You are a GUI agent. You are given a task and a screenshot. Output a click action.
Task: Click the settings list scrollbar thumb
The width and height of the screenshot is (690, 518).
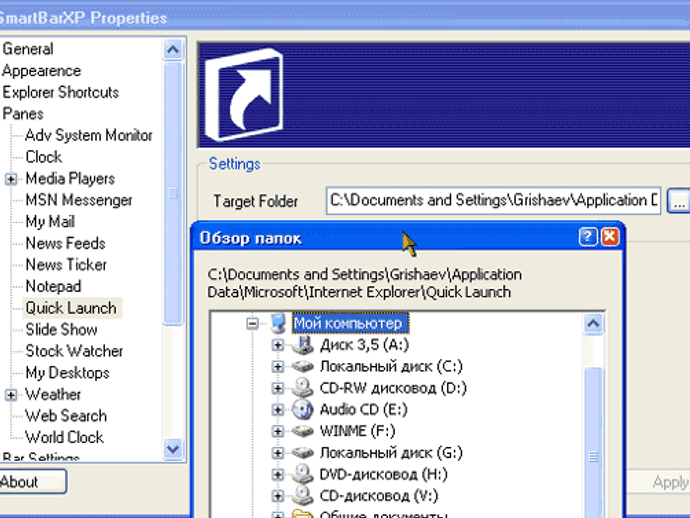click(172, 193)
